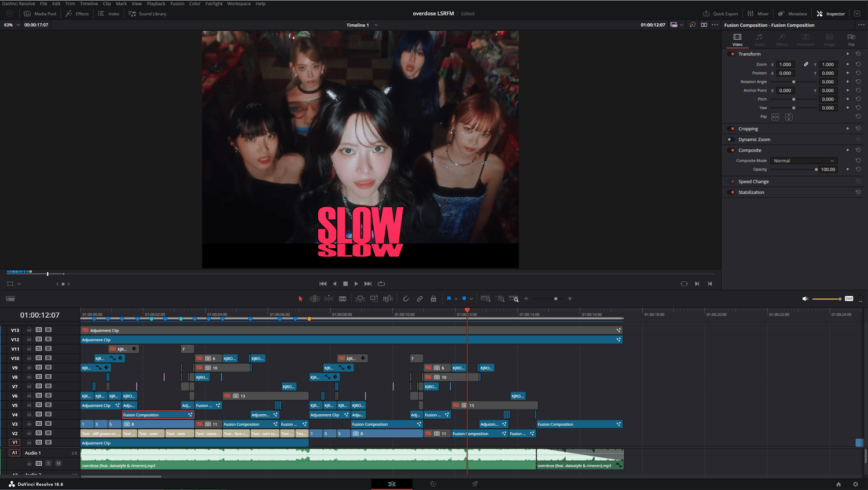
Task: Open the Fairlight menu
Action: [x=214, y=3]
